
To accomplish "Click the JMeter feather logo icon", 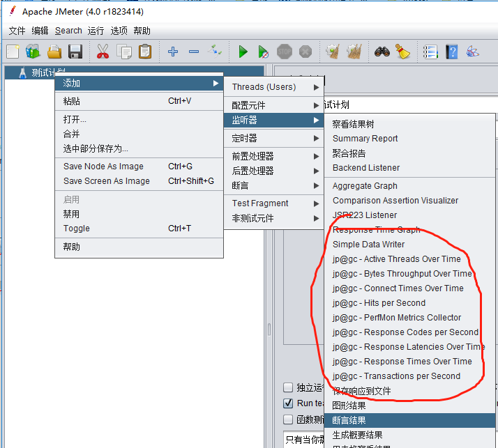I will [13, 11].
